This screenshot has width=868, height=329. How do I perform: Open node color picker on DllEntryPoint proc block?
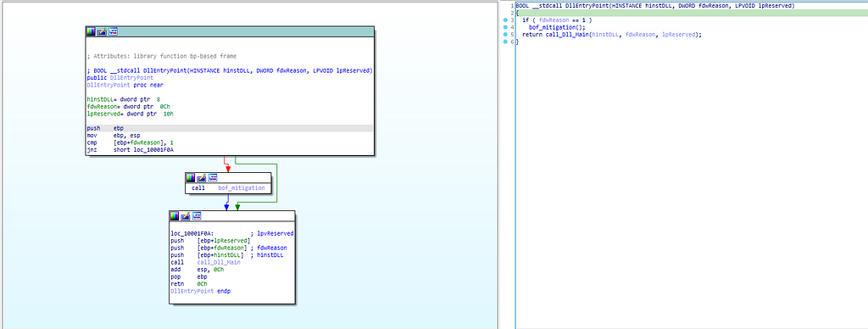click(x=92, y=32)
